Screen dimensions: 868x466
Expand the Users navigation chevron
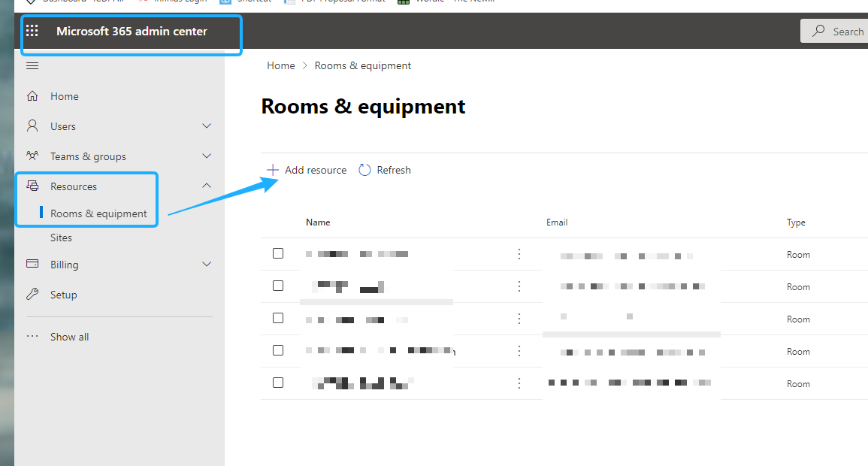point(207,126)
